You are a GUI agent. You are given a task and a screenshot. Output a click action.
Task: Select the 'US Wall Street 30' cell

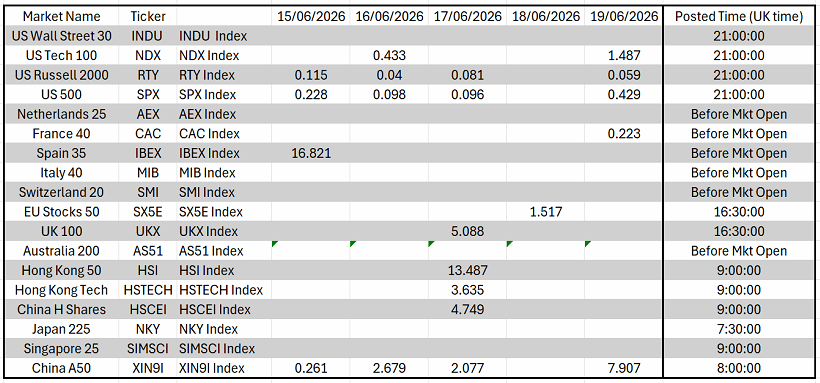coord(61,36)
